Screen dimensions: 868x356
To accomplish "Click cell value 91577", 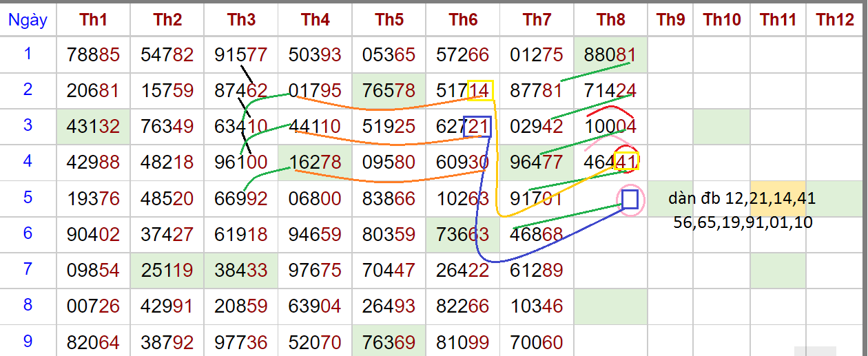I will (241, 54).
